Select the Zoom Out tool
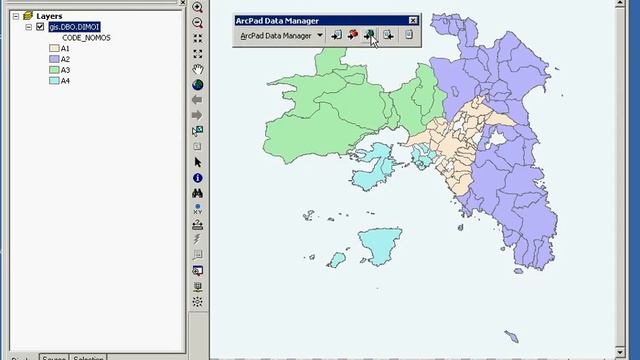The width and height of the screenshot is (640, 360). (198, 23)
